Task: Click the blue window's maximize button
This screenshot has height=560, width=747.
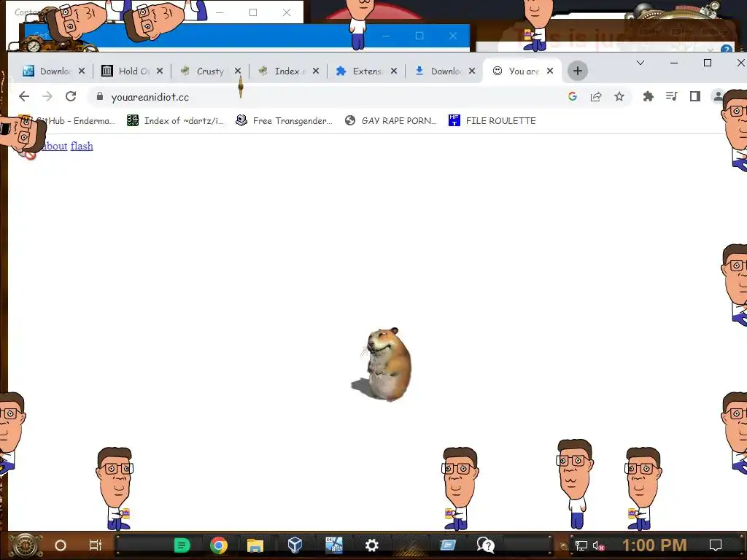Action: point(419,36)
